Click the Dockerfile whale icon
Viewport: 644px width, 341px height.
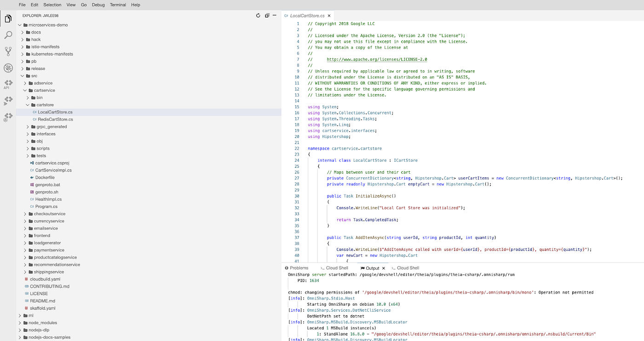32,177
